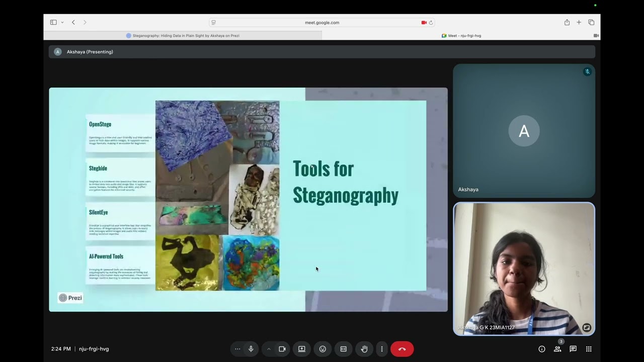This screenshot has width=644, height=362.
Task: Click the muted mic icon on Akshaya's tile
Action: 587,72
